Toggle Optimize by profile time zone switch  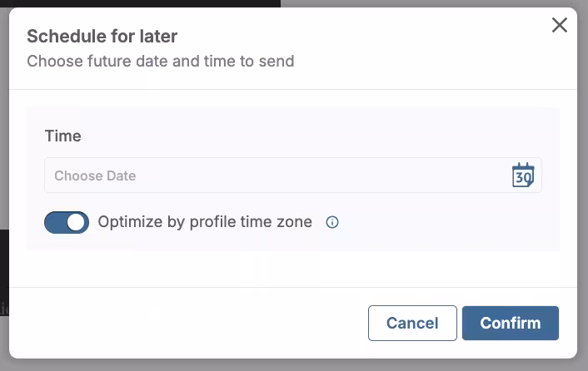pos(67,222)
